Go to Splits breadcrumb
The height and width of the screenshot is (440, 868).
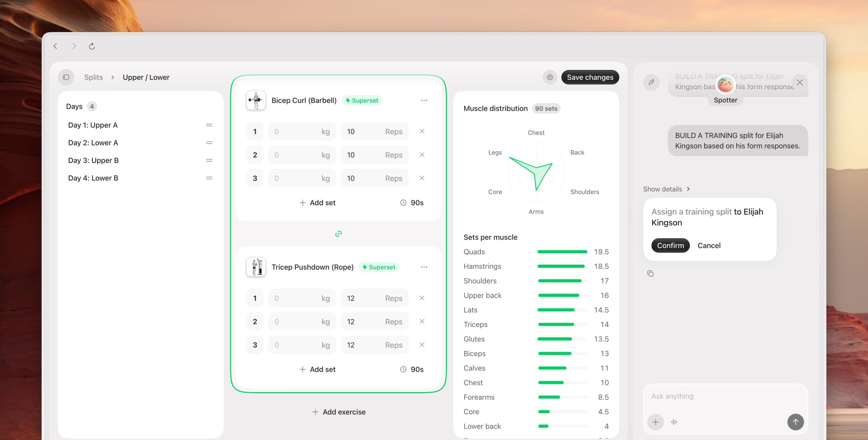tap(93, 77)
